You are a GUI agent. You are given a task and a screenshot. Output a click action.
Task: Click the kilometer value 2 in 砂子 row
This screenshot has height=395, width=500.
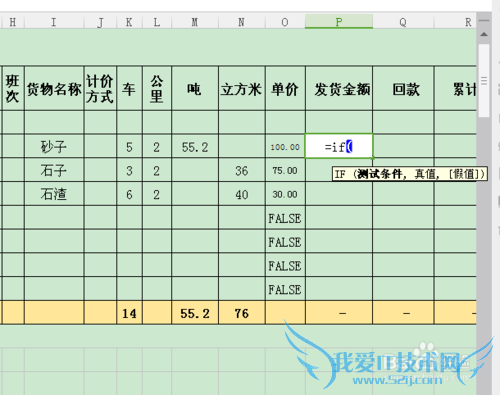coord(157,146)
